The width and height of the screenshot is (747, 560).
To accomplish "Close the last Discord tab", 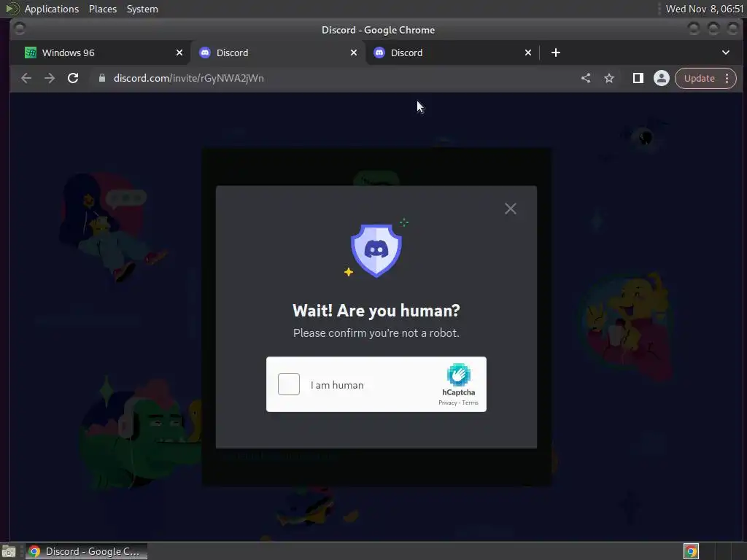I will (528, 52).
